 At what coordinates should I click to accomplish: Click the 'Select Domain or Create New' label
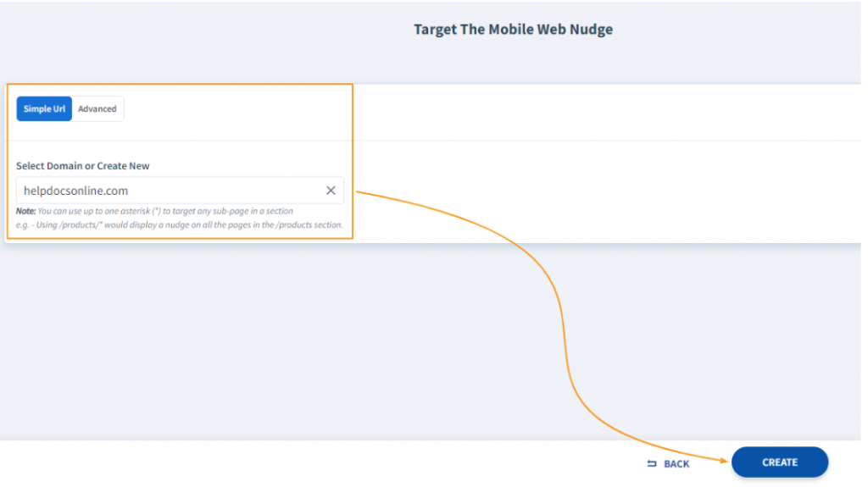pos(83,166)
